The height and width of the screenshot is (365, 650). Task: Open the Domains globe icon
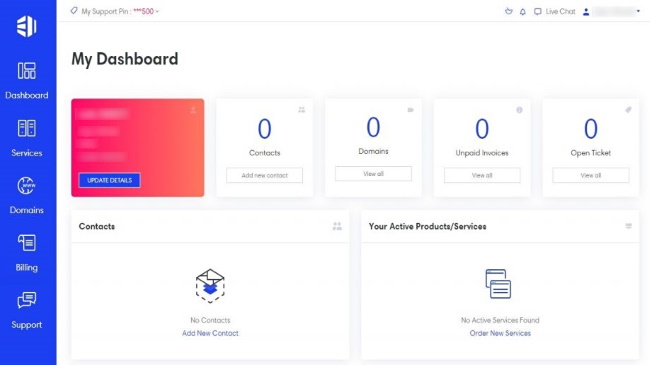[x=27, y=185]
